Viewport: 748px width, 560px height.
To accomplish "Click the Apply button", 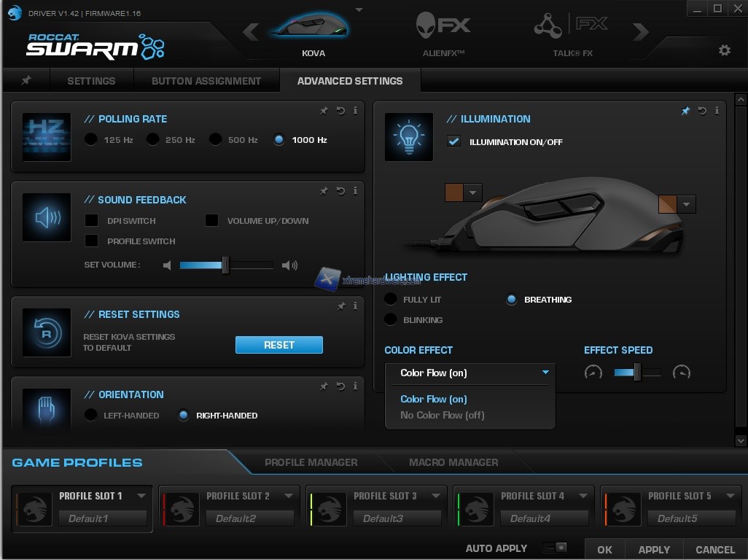I will [x=654, y=550].
